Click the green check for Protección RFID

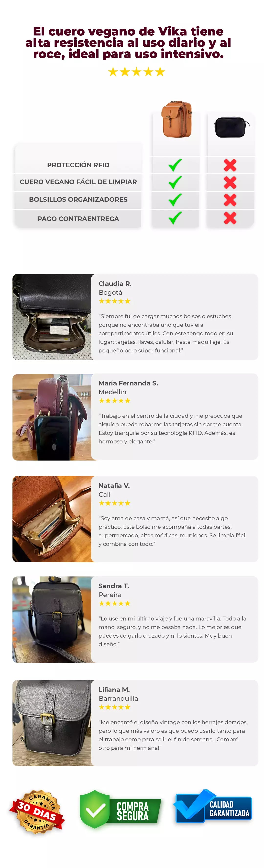[x=175, y=165]
